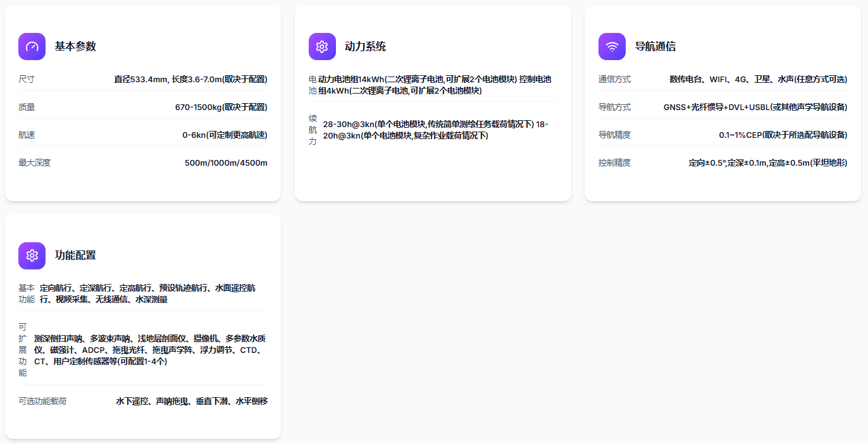Click the 基本功能 text starting 定向航行
868x444 pixels.
coord(147,293)
